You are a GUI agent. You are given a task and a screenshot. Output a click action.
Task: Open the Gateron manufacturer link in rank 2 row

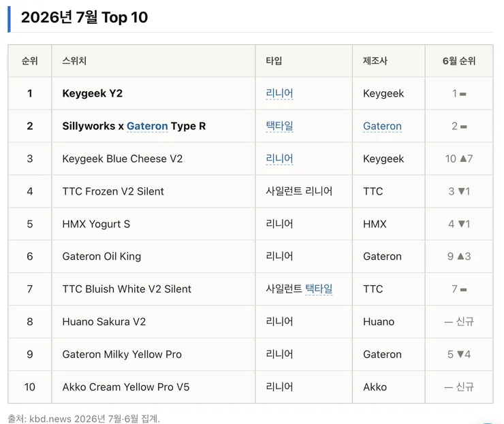382,126
